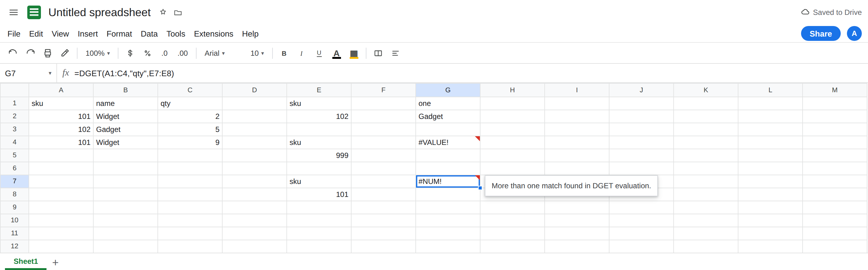Click cell with 999

[319, 155]
